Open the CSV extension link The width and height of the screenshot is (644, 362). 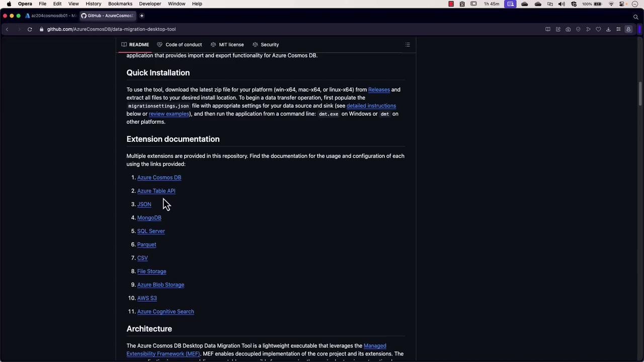tap(142, 258)
